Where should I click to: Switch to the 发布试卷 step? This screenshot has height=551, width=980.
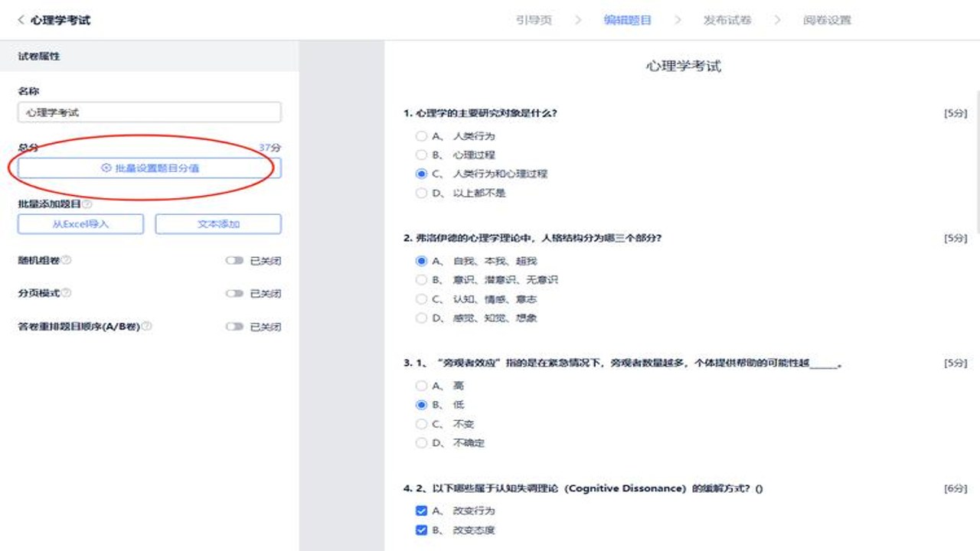pyautogui.click(x=727, y=20)
